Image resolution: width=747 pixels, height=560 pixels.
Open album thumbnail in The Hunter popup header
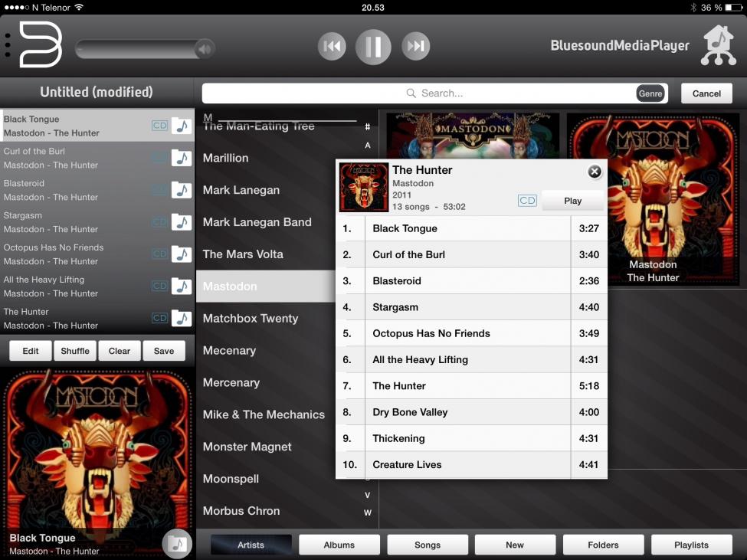tap(363, 187)
